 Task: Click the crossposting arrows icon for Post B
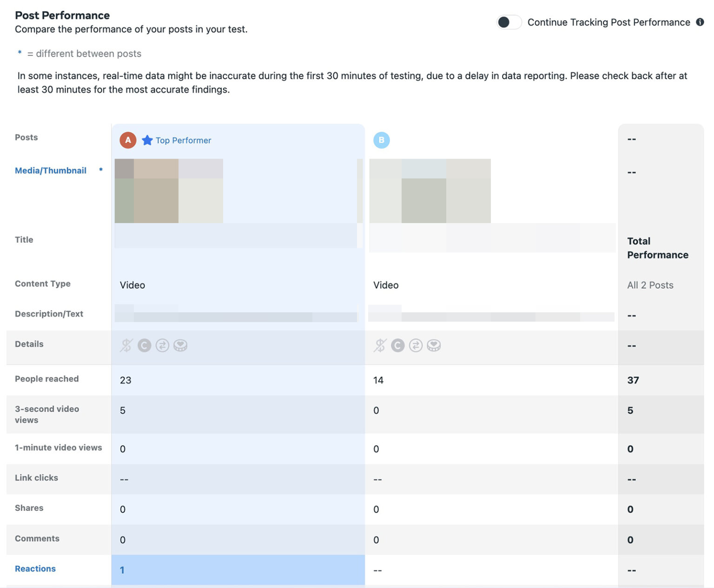(x=416, y=345)
